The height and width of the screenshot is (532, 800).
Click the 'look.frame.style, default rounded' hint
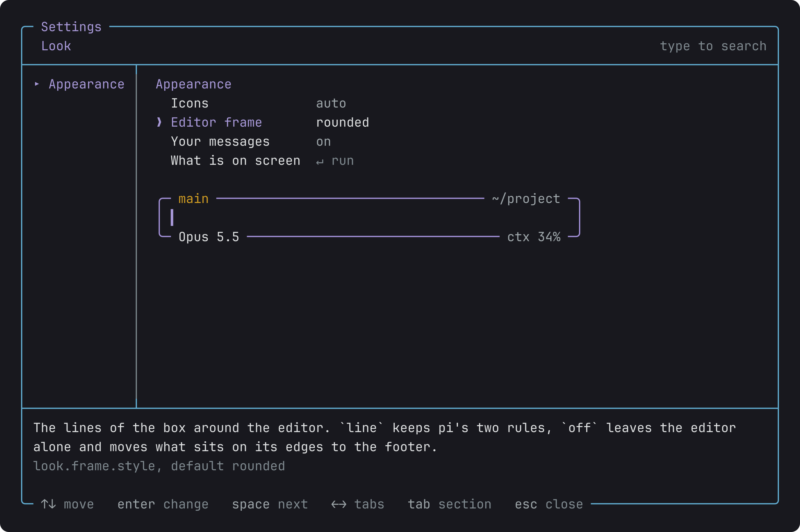[159, 466]
